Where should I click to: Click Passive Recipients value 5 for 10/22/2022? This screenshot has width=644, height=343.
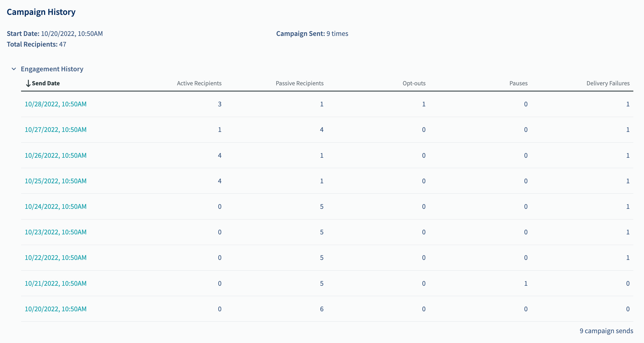[322, 258]
